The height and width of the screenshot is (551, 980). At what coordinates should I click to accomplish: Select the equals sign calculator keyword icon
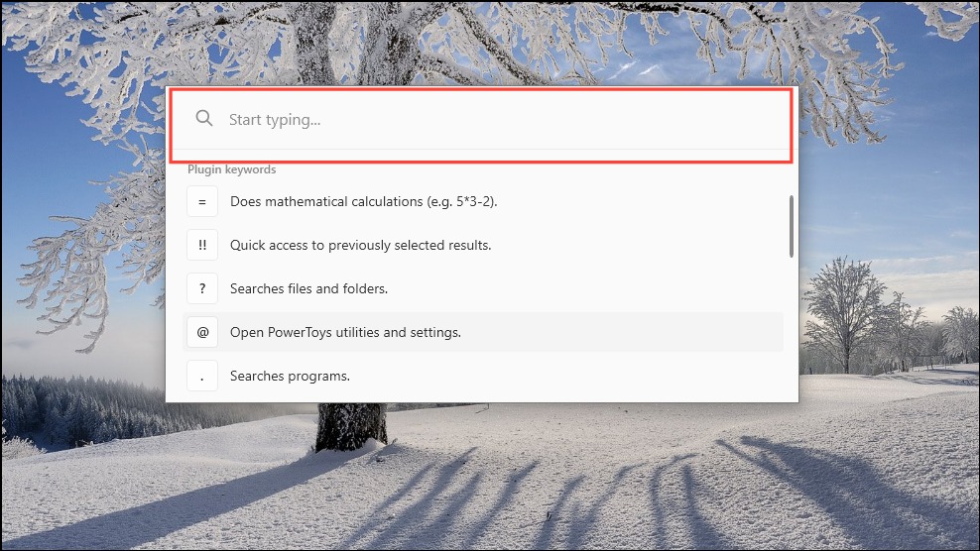pyautogui.click(x=202, y=202)
